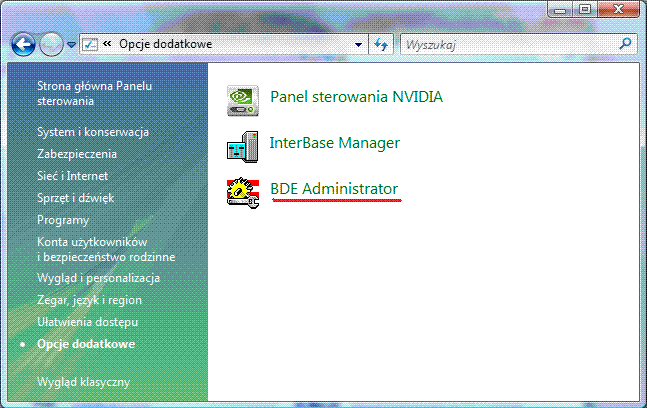
Task: Click the magnifier search icon
Action: [x=626, y=43]
